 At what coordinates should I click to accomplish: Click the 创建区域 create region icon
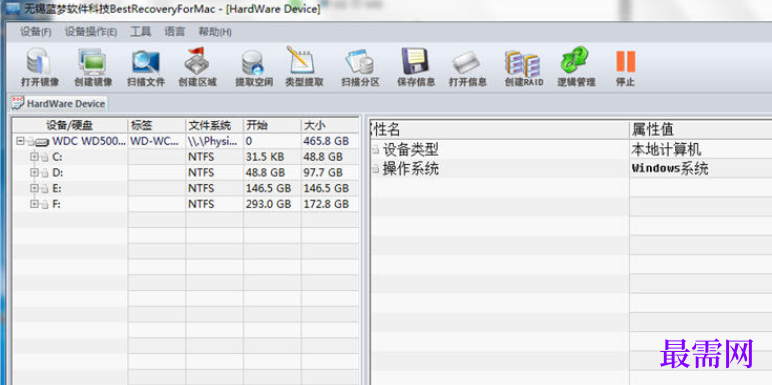197,61
